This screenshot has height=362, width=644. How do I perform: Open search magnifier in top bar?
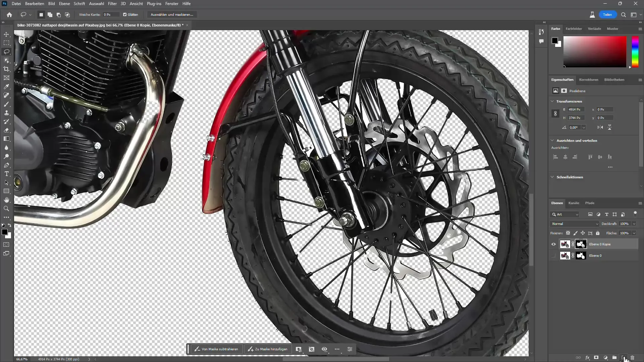[624, 15]
